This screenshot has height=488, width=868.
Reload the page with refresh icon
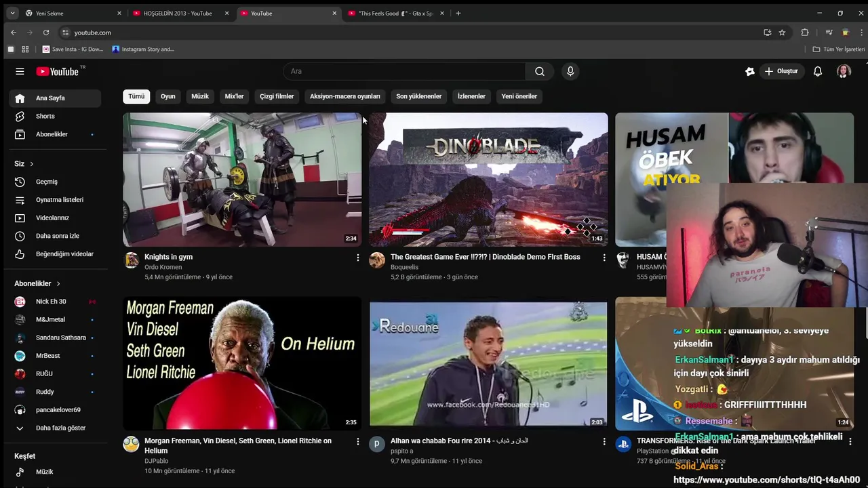coord(45,33)
